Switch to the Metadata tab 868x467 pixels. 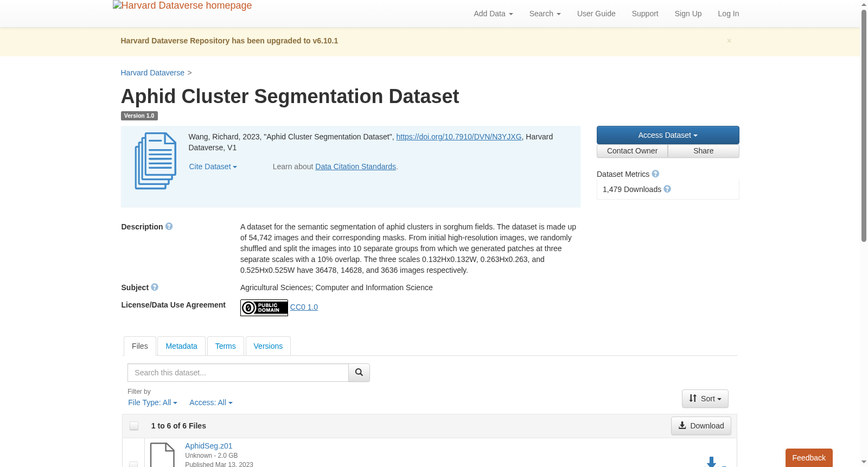point(182,346)
